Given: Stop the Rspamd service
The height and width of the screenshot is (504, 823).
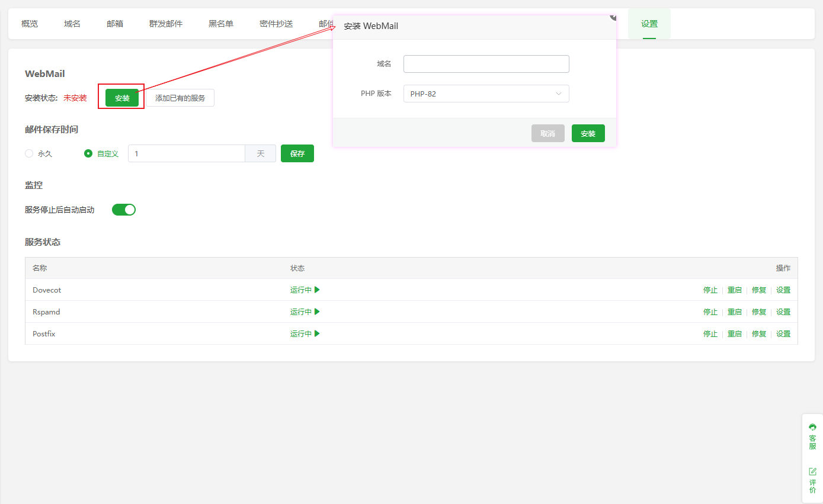Looking at the screenshot, I should pos(710,312).
